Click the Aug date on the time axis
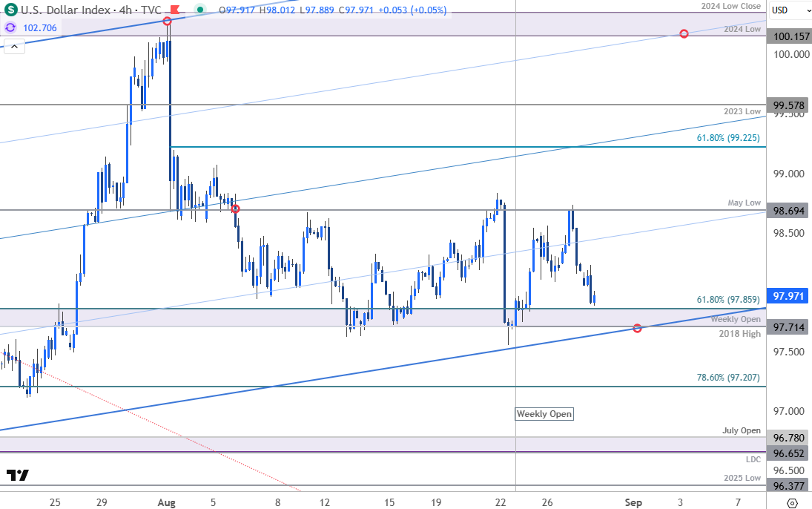This screenshot has height=509, width=812. (x=166, y=502)
